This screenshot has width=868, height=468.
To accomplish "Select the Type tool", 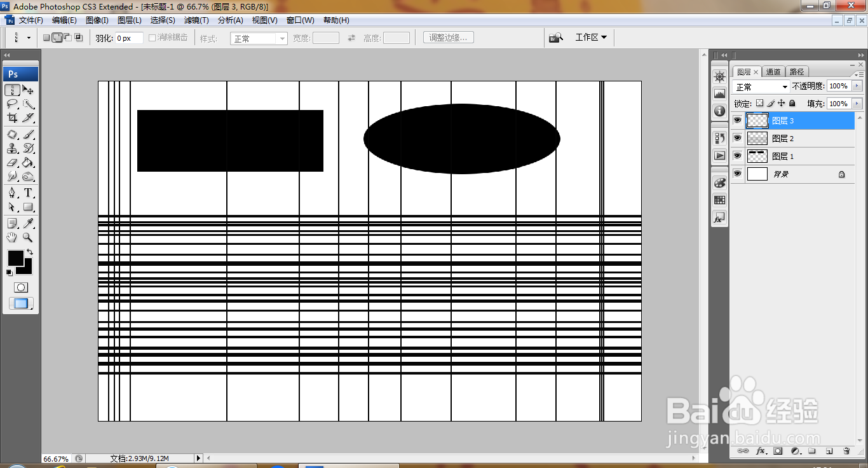I will click(29, 193).
